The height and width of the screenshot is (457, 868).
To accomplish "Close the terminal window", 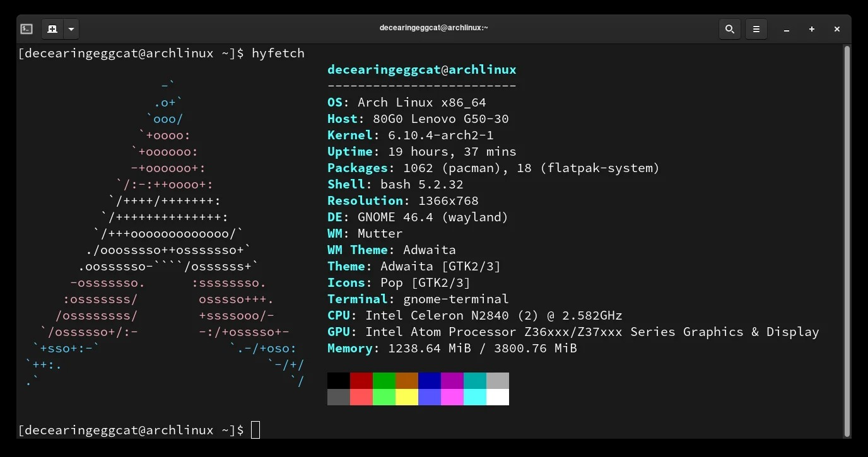I will [x=837, y=29].
